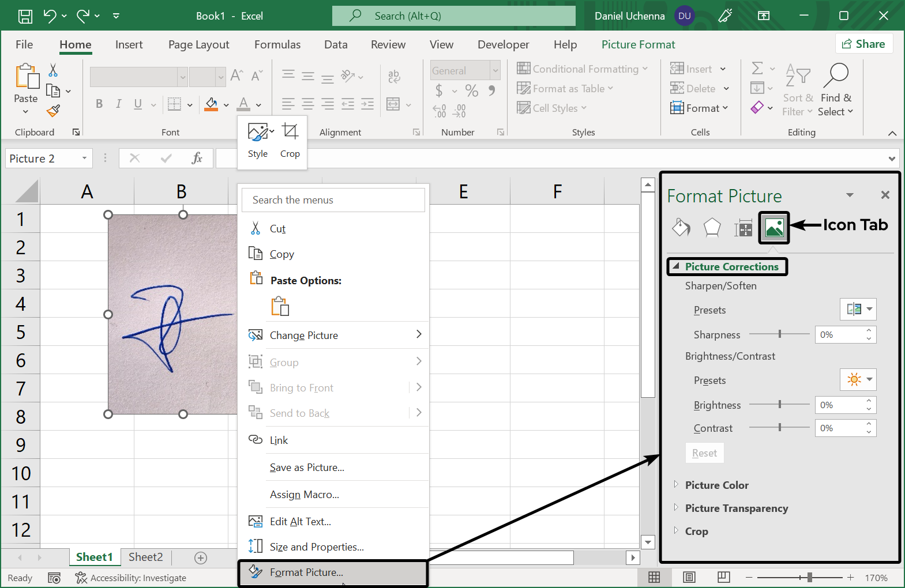Click the Page Layout view status icon
This screenshot has width=905, height=588.
coord(689,578)
